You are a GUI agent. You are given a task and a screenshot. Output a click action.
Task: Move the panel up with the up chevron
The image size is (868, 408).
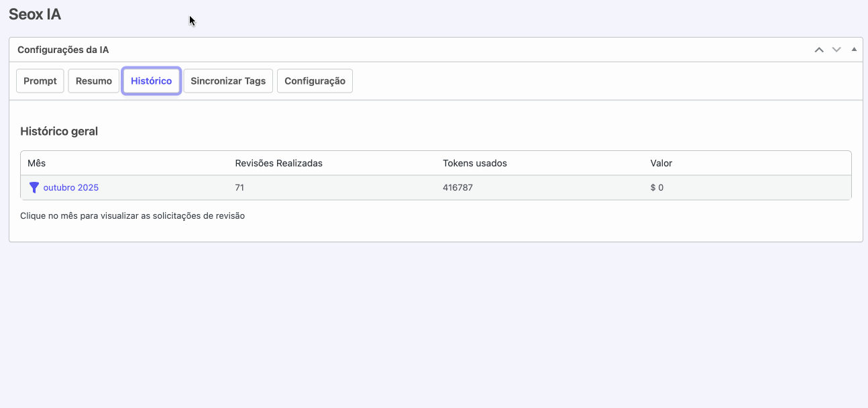coord(819,50)
